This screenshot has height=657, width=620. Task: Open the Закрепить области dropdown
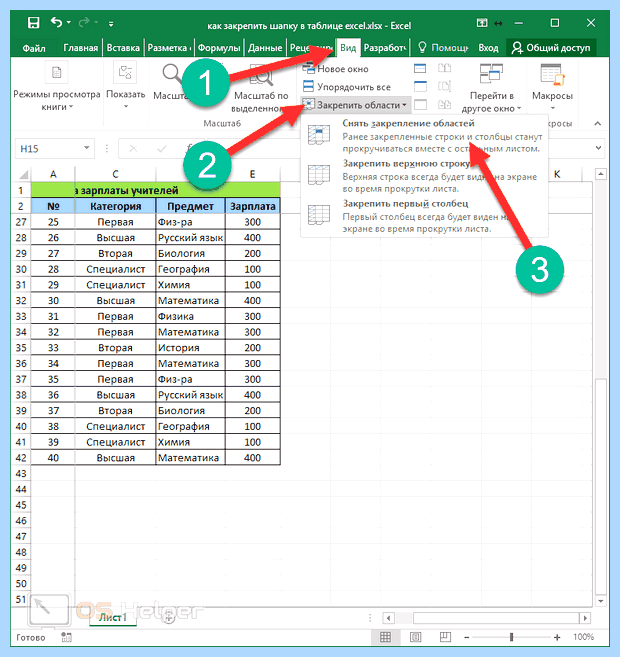[354, 105]
